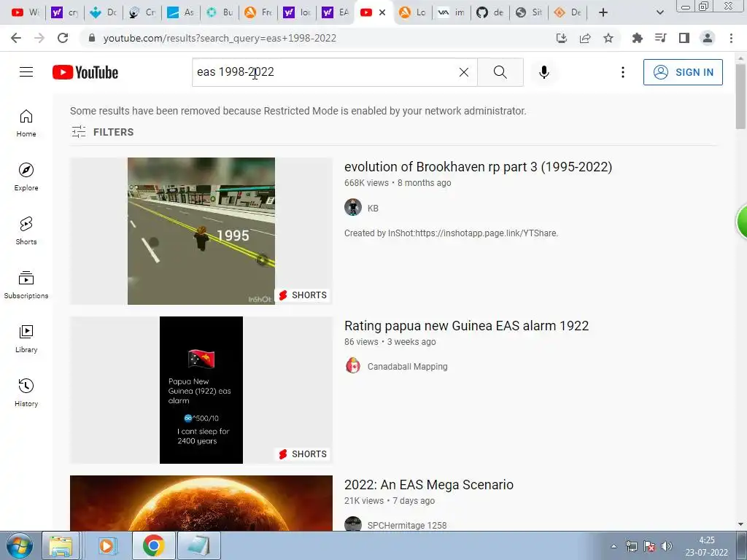Switch to the GitHub tab
This screenshot has height=560, width=747.
(x=489, y=12)
